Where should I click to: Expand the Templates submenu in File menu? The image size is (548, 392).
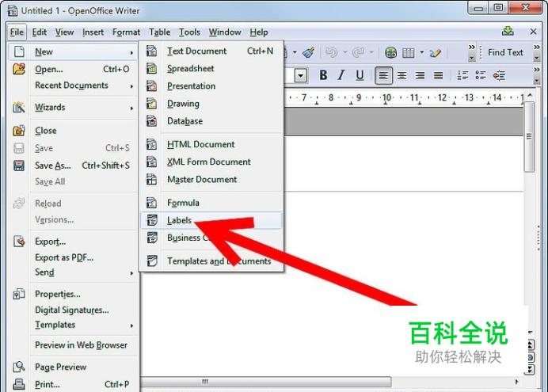pyautogui.click(x=131, y=325)
